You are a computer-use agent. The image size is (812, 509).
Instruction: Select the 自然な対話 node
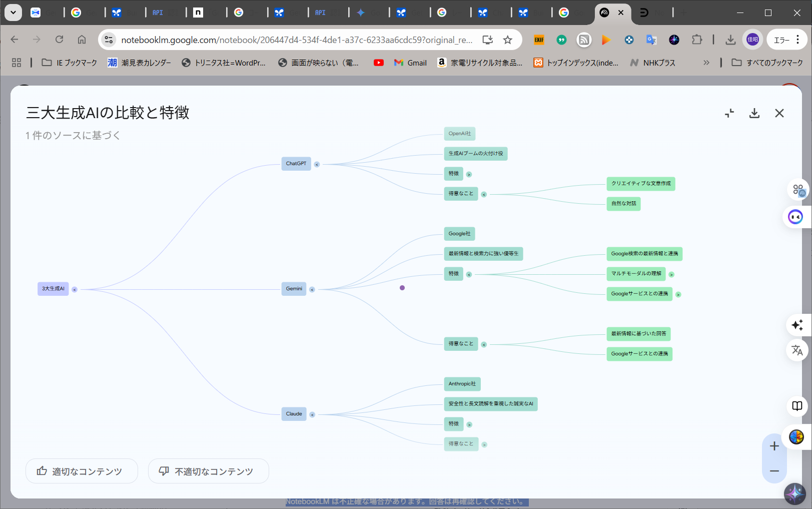pyautogui.click(x=623, y=204)
